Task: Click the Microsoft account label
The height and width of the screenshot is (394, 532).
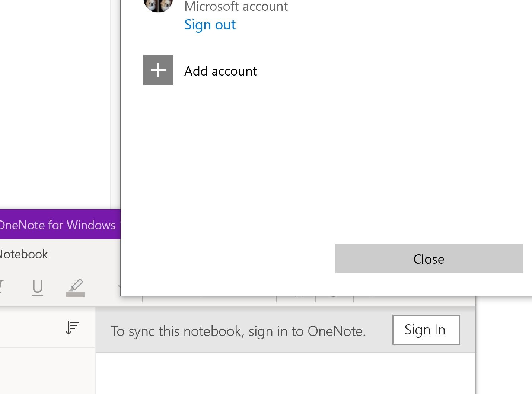Action: [x=236, y=6]
